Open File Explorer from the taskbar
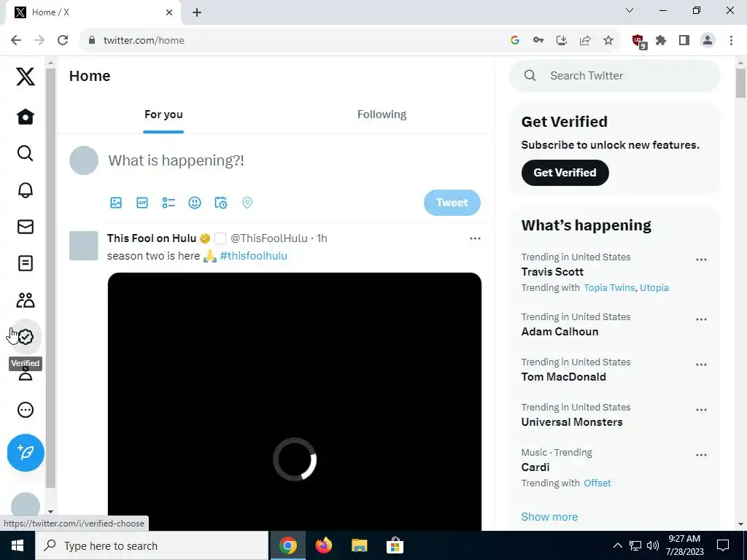 [x=359, y=545]
